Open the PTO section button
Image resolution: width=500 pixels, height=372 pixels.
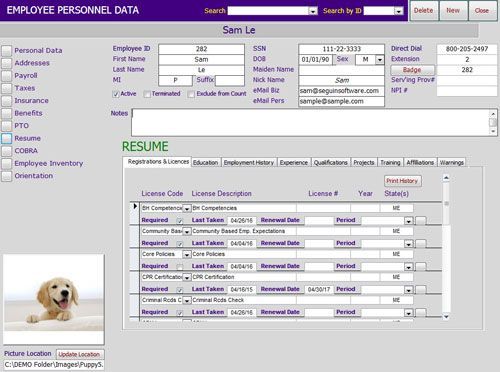click(x=6, y=126)
